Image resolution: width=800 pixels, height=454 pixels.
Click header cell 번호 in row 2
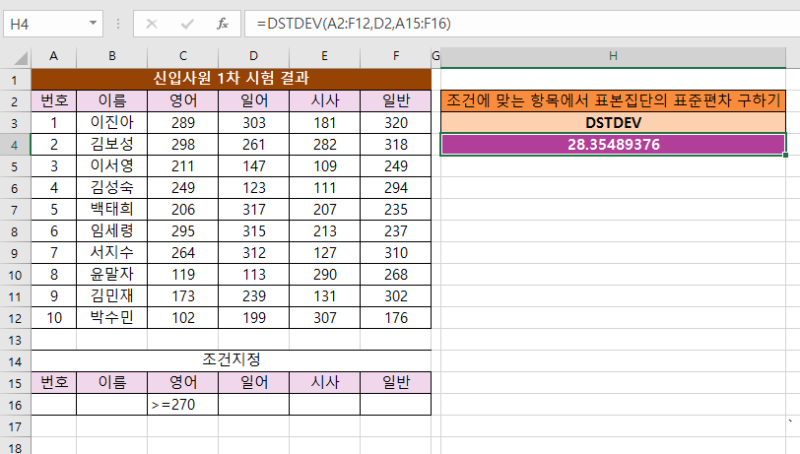pos(54,101)
